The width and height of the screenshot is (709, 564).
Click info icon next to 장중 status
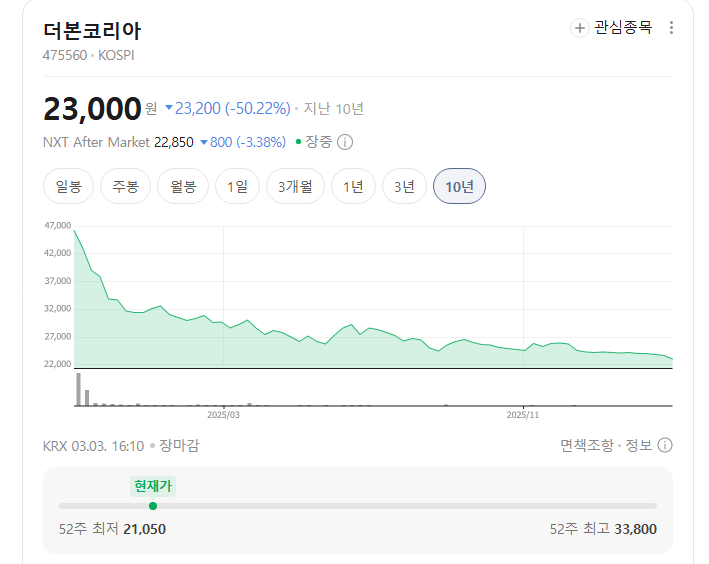point(345,142)
